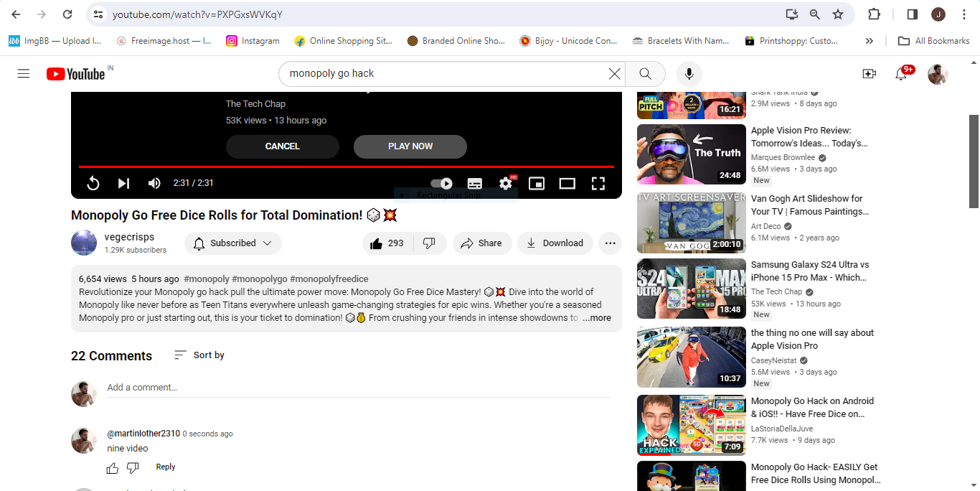The image size is (980, 491).
Task: Share the video
Action: pyautogui.click(x=481, y=243)
